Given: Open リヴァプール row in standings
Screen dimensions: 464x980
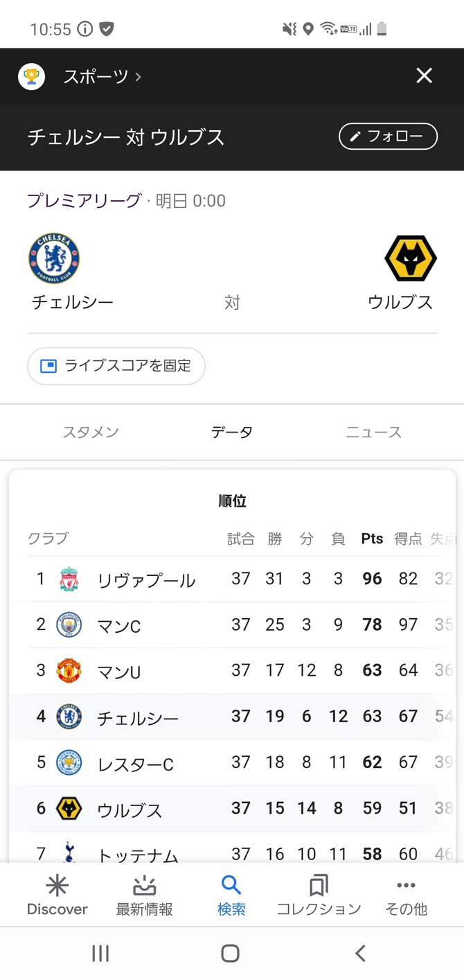Looking at the screenshot, I should coord(232,579).
